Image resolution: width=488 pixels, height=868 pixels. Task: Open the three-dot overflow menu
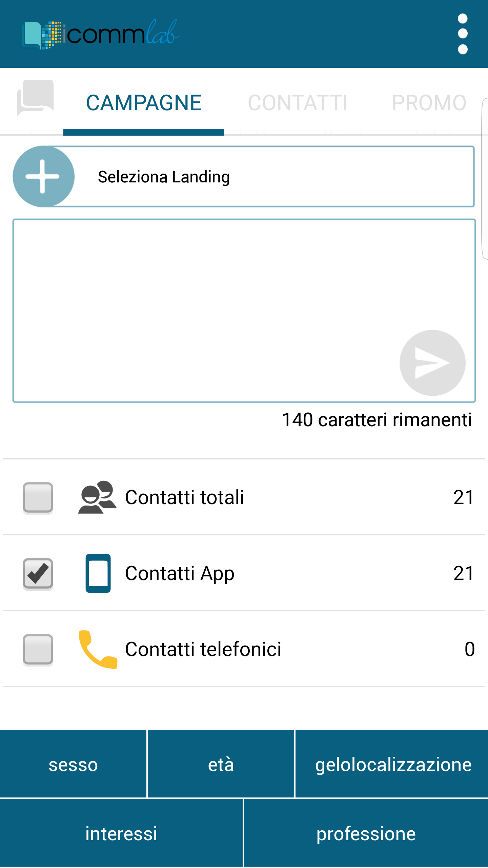point(463,34)
